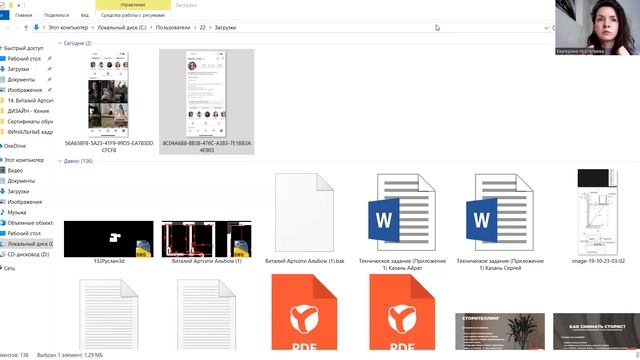Select Локальный диск (C:) in sidebar
The image size is (640, 360).
coord(30,244)
